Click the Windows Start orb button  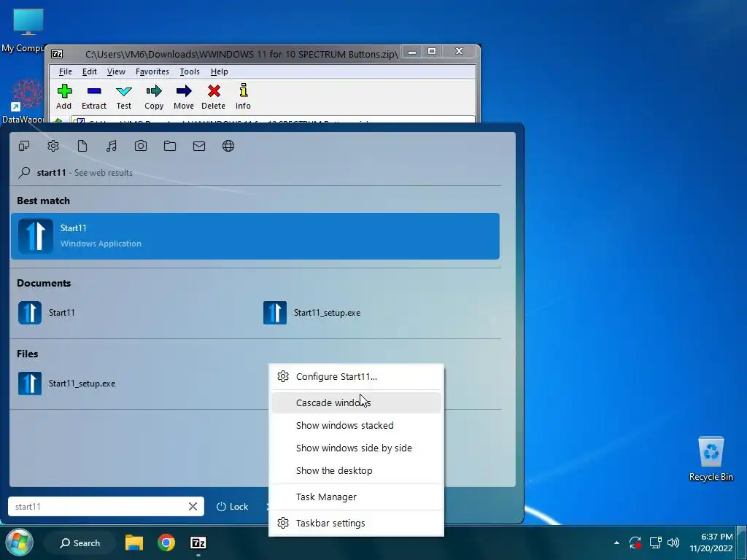click(x=19, y=542)
